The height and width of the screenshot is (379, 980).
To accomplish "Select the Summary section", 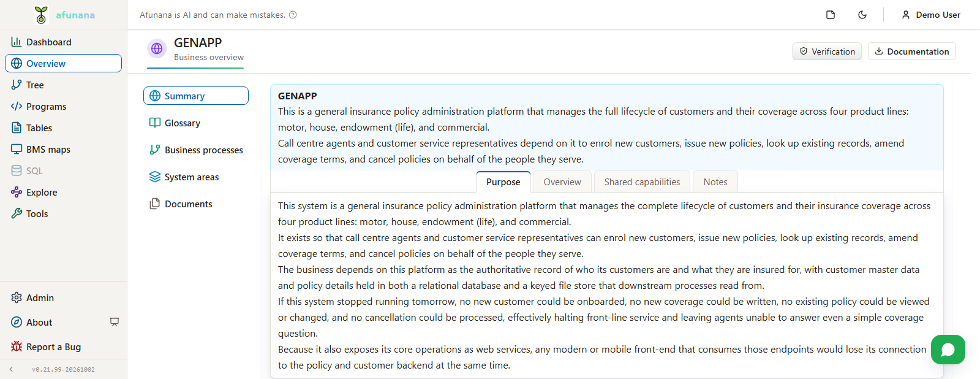I will pos(196,96).
